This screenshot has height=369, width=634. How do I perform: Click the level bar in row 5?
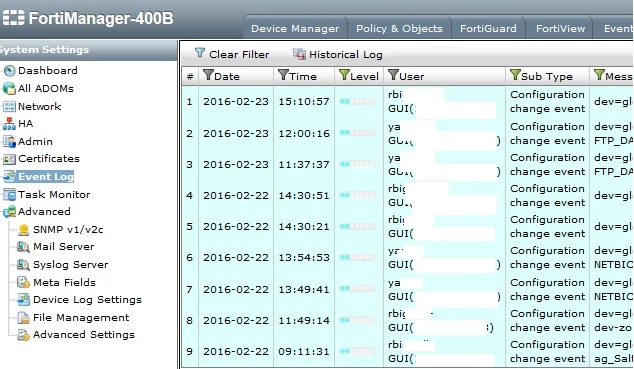357,226
